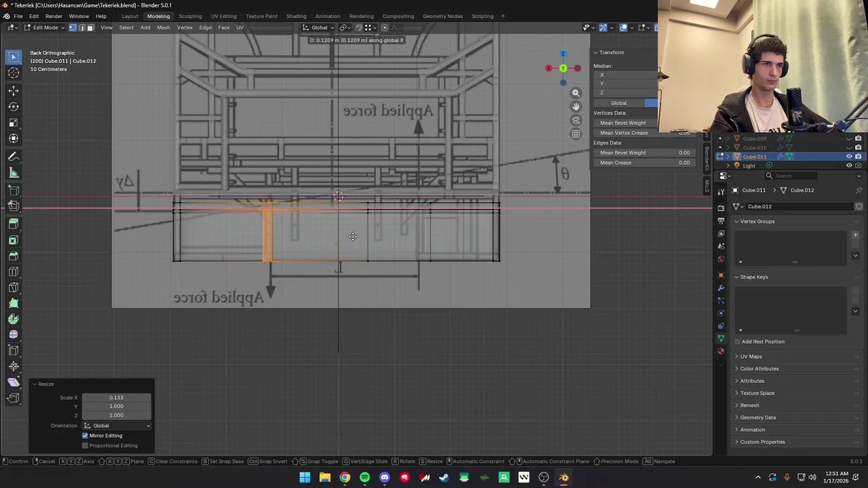
Task: Select the Move tool
Action: pyautogui.click(x=14, y=90)
